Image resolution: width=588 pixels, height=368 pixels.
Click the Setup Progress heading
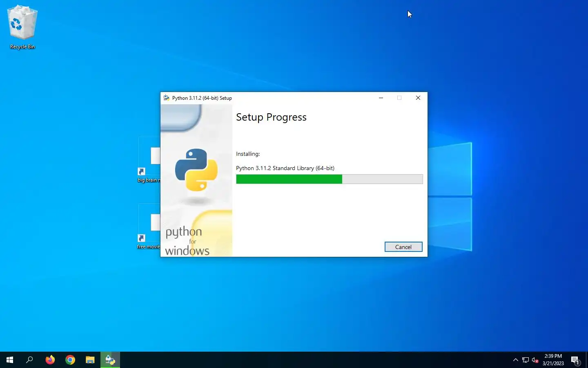click(x=271, y=117)
